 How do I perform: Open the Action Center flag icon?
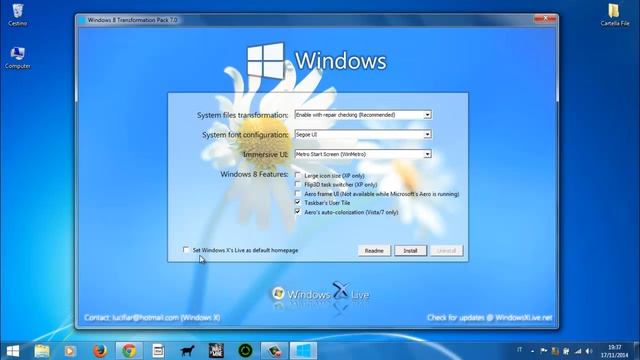(544, 351)
